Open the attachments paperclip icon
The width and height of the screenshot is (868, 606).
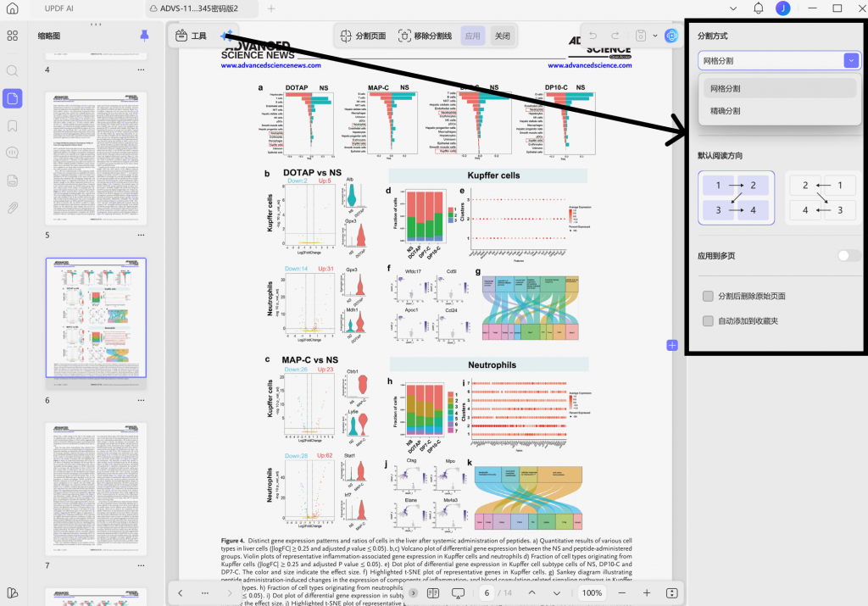click(12, 208)
